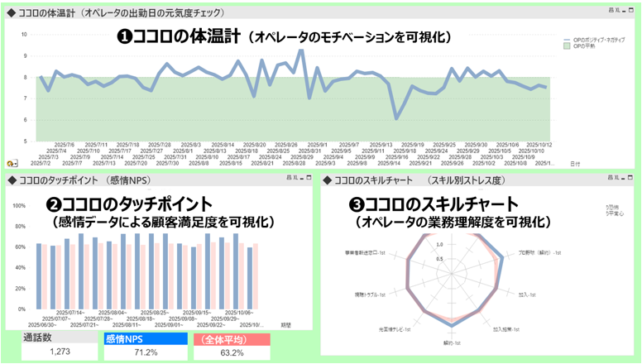Click the date label 2025/7/6

point(65,145)
